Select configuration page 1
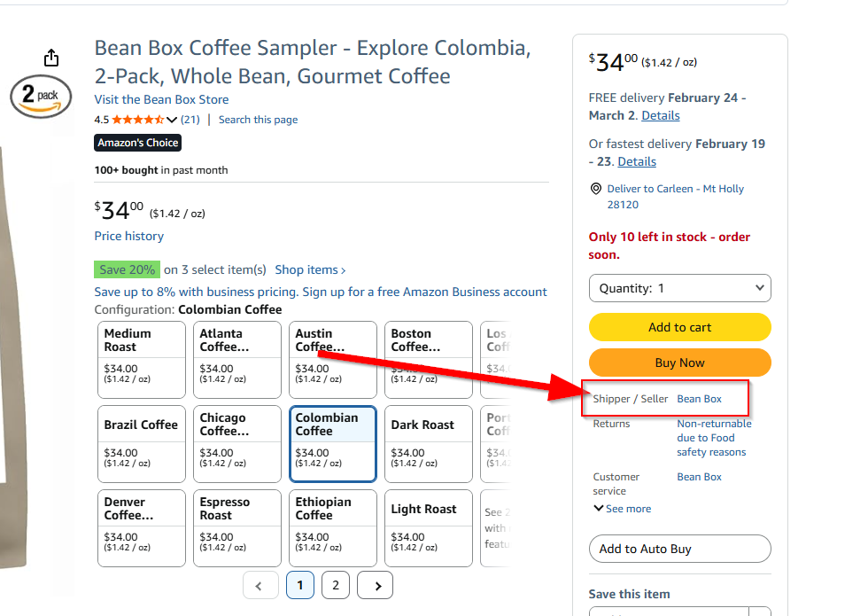868x616 pixels. [x=300, y=585]
